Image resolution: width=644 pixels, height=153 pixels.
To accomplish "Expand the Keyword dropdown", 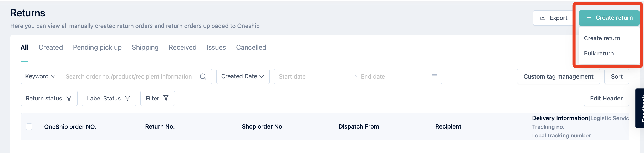I will click(x=41, y=76).
